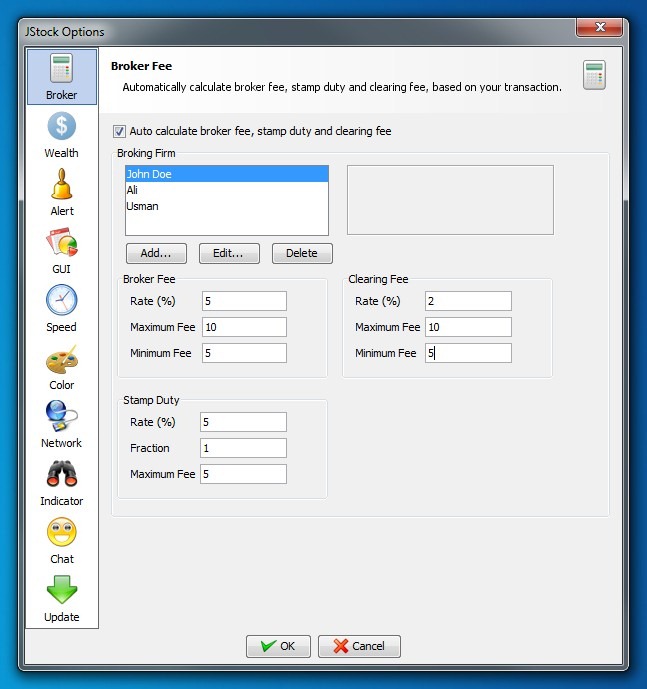The image size is (647, 689).
Task: Focus the Clearing Fee Minimum Fee field
Action: (468, 353)
